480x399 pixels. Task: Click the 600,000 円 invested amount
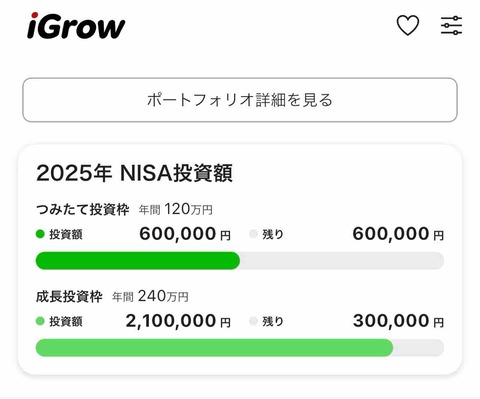coord(185,234)
